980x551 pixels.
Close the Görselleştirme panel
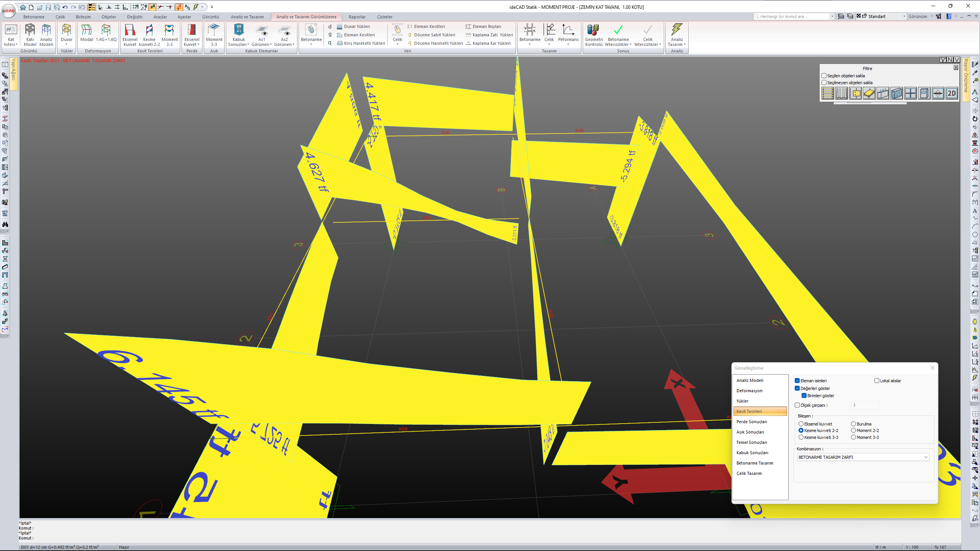(933, 368)
